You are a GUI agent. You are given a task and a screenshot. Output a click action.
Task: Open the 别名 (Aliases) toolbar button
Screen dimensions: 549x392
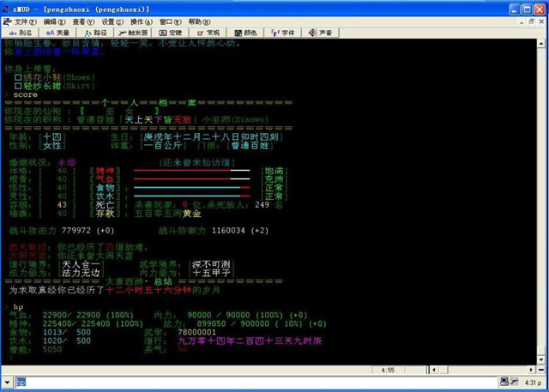(x=20, y=33)
